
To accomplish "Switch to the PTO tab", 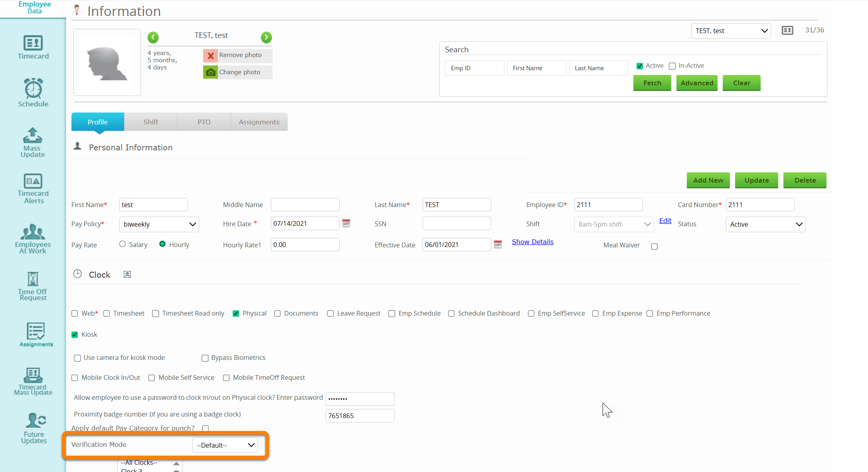I will tap(204, 122).
